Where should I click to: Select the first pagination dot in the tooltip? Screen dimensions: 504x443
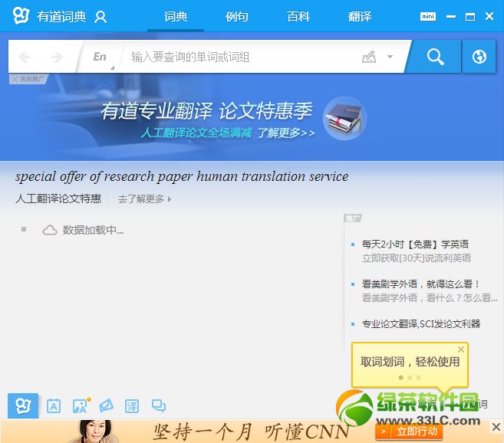[x=400, y=377]
